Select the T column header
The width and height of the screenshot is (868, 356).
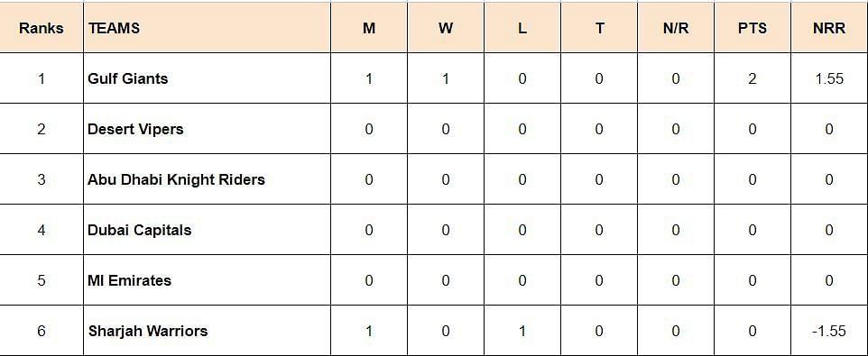tap(599, 28)
